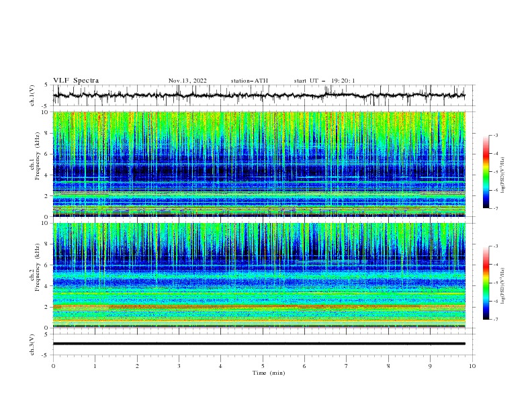Click the ch.2 "Frequency (kHz)" axis label
Screen dimensions: 532x411
point(38,267)
